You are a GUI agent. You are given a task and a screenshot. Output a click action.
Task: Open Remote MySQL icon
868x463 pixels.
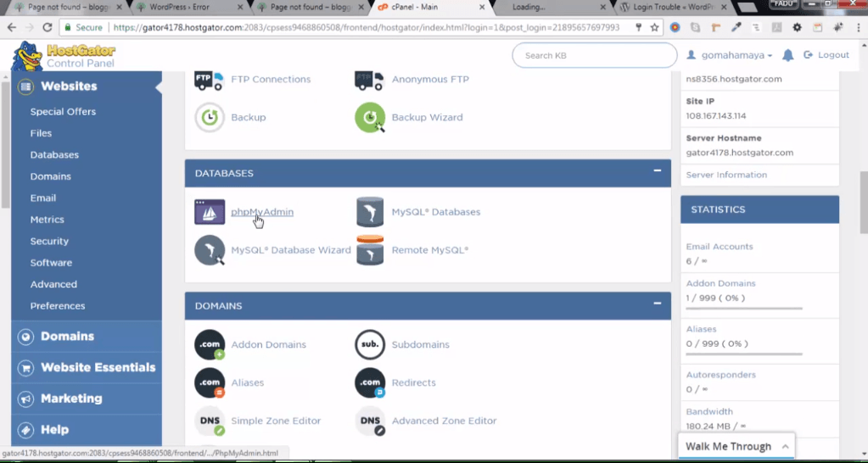tap(370, 250)
